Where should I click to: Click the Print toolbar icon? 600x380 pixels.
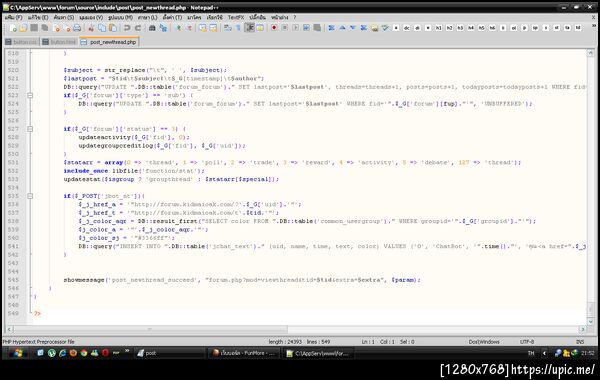tap(77, 28)
